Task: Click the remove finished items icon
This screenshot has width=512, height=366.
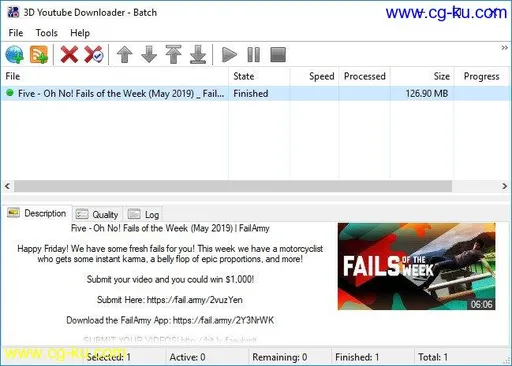Action: point(94,54)
